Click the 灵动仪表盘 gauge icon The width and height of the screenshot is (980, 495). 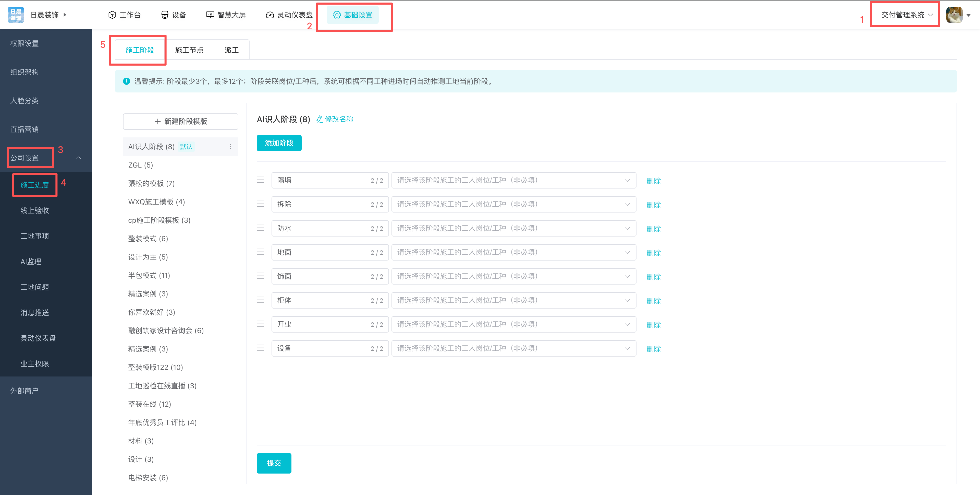tap(270, 15)
